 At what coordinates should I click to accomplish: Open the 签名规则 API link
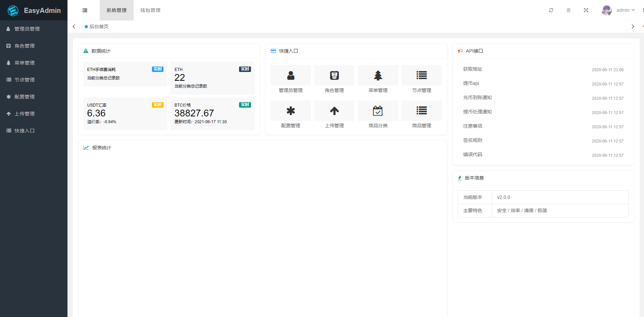coord(473,141)
